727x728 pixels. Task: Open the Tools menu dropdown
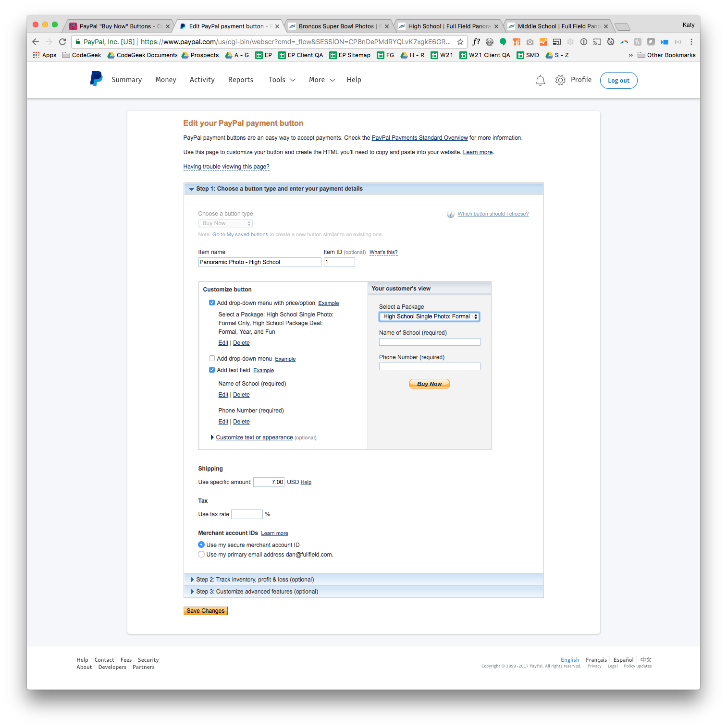(x=282, y=80)
